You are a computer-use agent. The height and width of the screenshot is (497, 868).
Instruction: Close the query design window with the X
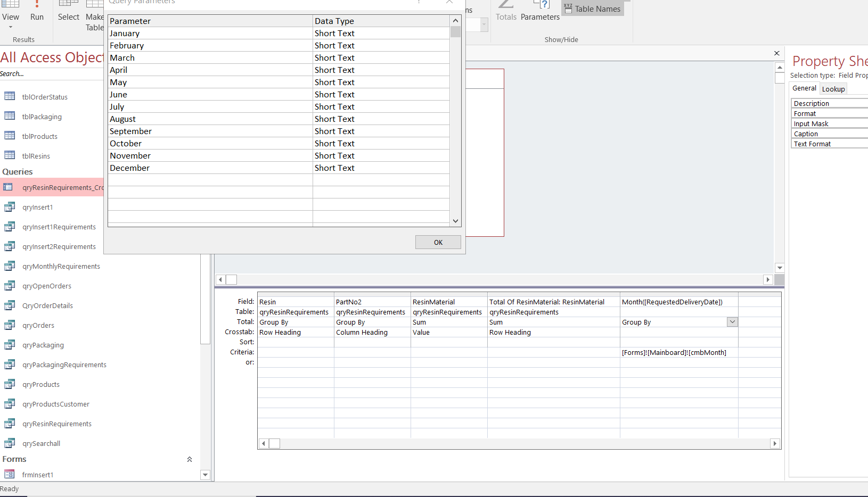click(777, 53)
